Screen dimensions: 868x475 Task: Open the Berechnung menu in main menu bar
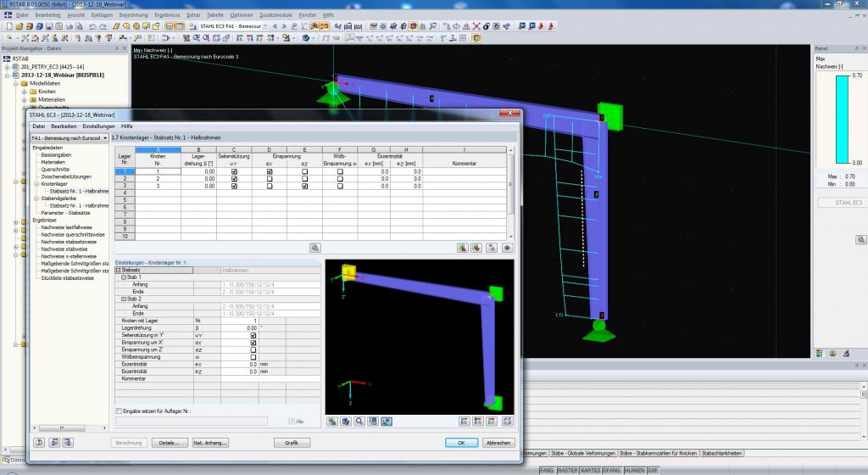(x=133, y=15)
